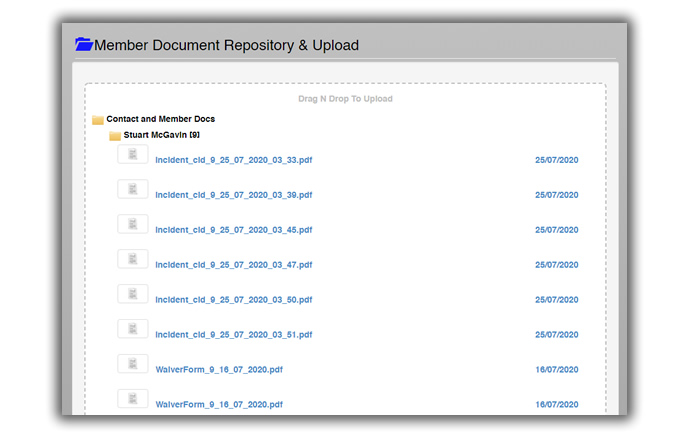Screen dimensions: 700x436
Task: Click the Stuart McGavin folder icon
Action: point(115,135)
